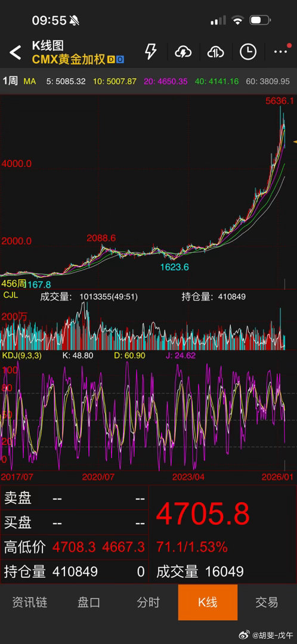Image resolution: width=297 pixels, height=644 pixels.
Task: Tap the 5636.1 high price label
Action: tap(280, 101)
